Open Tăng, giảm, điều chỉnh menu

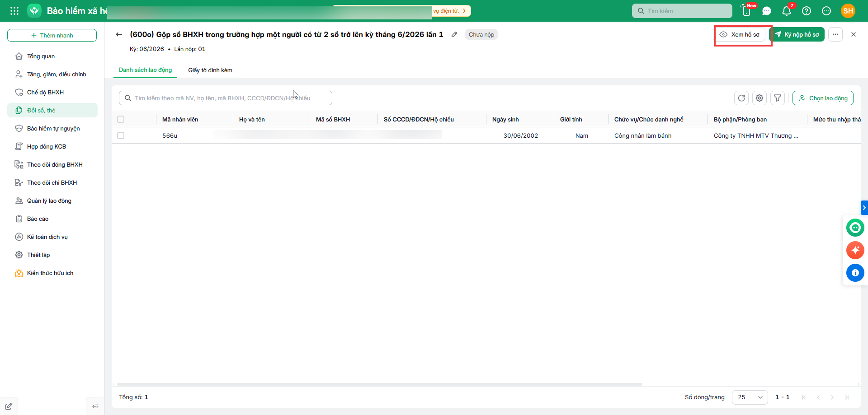(52, 74)
